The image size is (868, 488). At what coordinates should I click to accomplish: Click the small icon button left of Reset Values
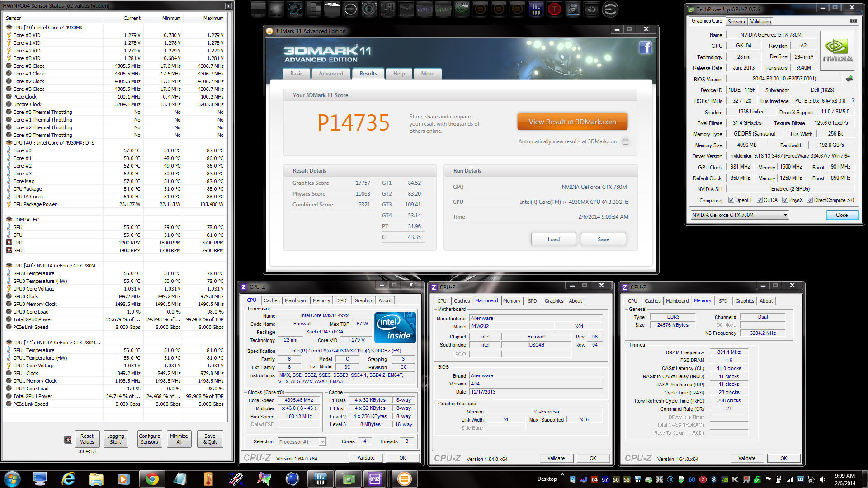pyautogui.click(x=68, y=439)
